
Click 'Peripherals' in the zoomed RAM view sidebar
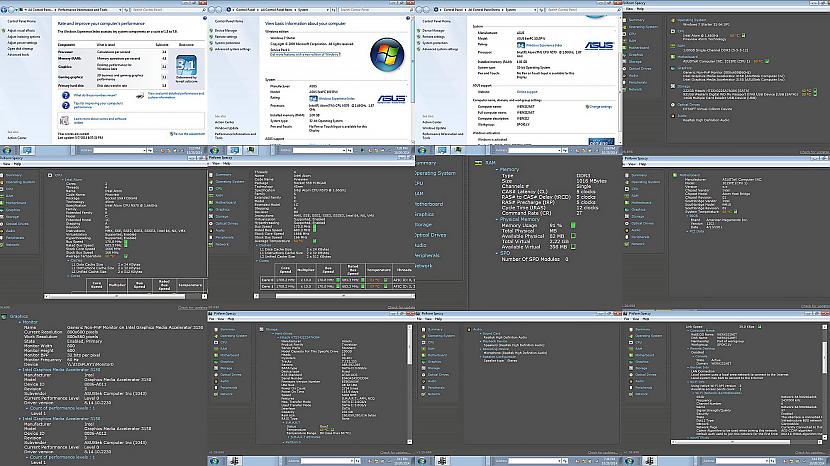(x=427, y=255)
